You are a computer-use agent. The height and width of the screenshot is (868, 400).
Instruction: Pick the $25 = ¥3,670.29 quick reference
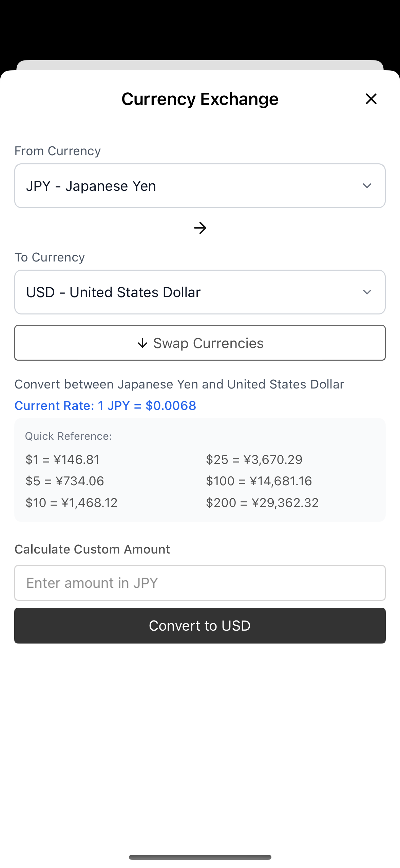click(x=254, y=459)
